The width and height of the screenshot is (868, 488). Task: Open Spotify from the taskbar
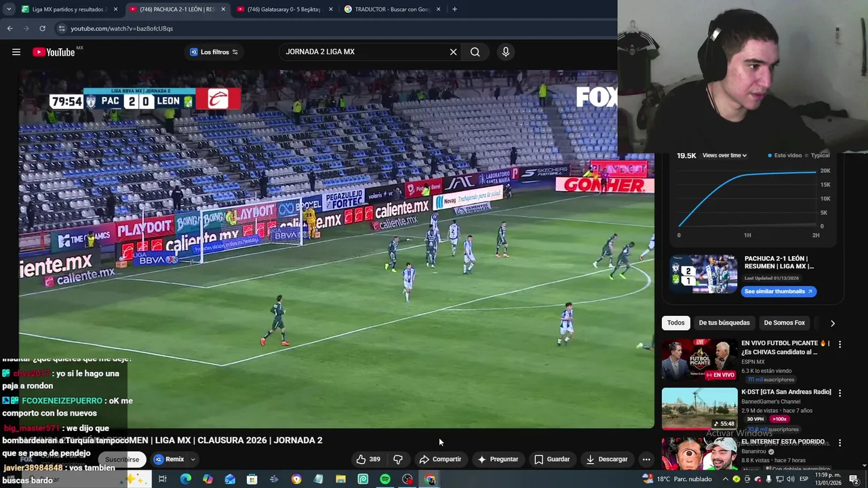385,479
